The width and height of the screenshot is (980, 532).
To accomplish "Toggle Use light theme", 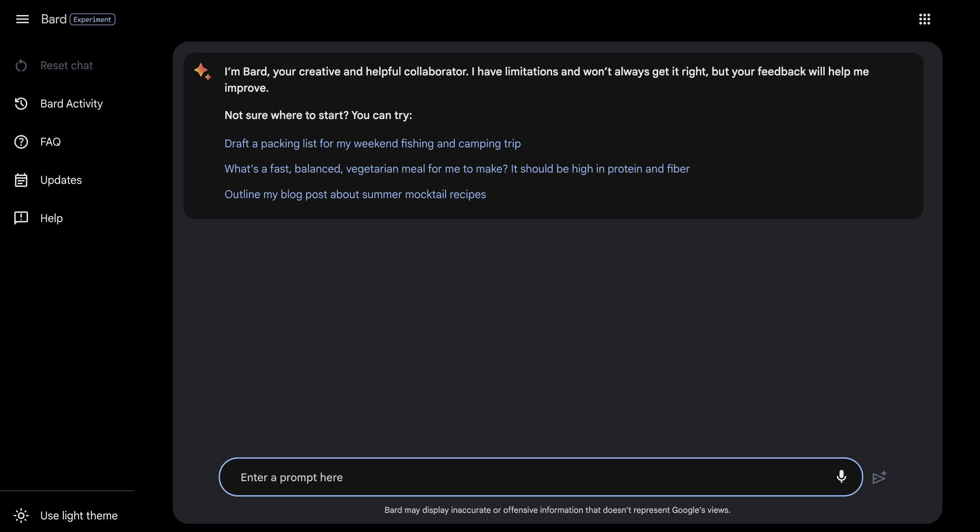I will (66, 516).
